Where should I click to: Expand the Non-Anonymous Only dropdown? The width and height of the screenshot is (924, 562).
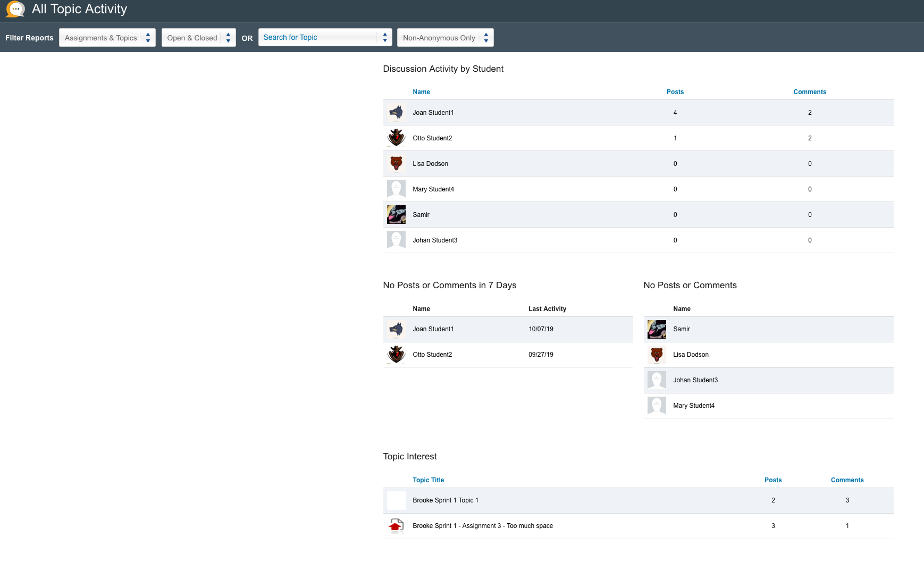tap(445, 38)
